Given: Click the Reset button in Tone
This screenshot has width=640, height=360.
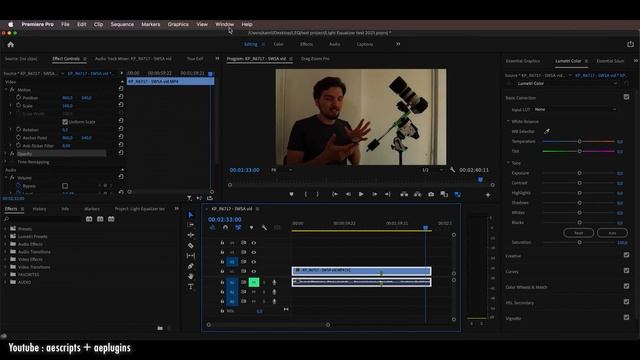Looking at the screenshot, I should click(x=578, y=233).
